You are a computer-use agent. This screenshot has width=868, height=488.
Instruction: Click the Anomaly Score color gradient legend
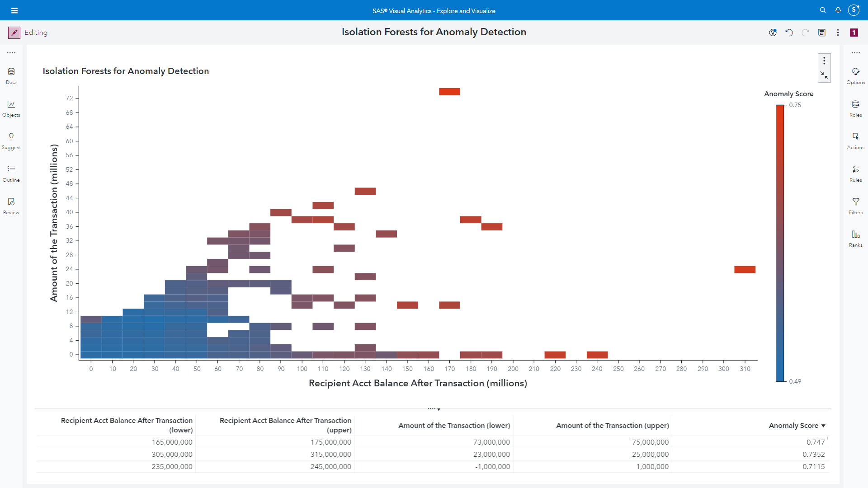coord(780,243)
